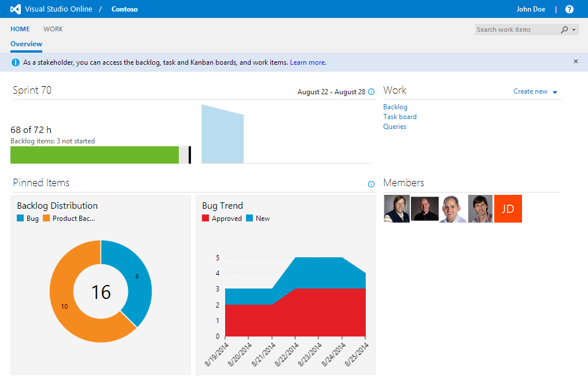Screen dimensions: 588x392
Task: Click the Visual Studio logo icon
Action: click(16, 9)
